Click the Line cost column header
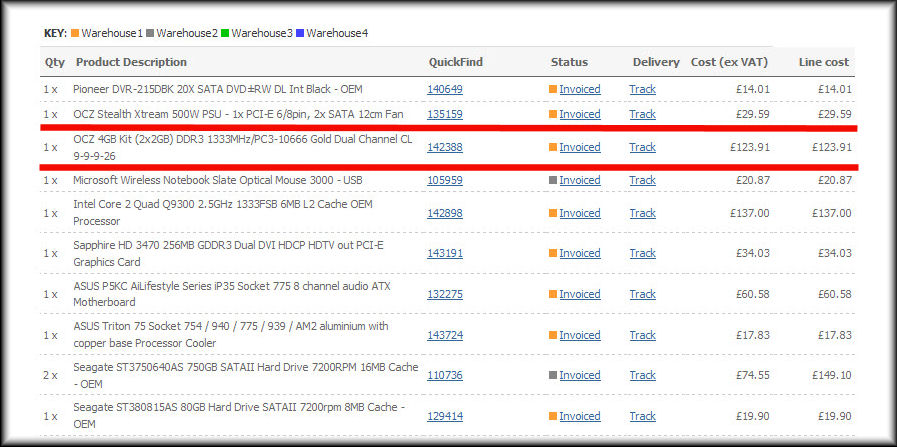 tap(824, 62)
